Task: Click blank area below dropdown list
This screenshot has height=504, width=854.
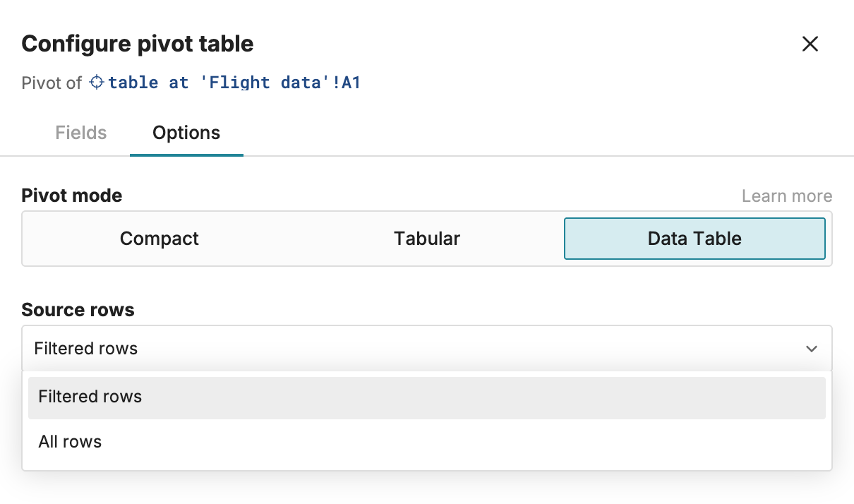Action: pyautogui.click(x=427, y=488)
